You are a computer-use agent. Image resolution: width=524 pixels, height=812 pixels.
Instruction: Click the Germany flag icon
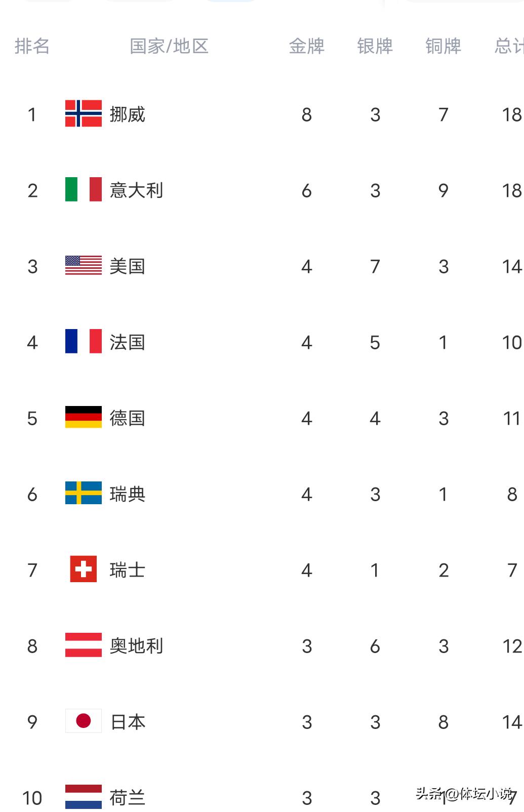pos(84,417)
